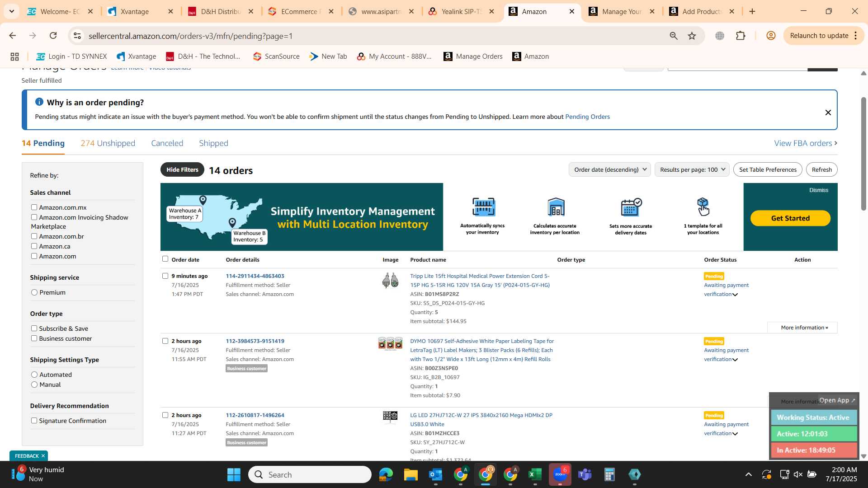Click the Refresh orders button
The image size is (868, 488).
point(821,169)
